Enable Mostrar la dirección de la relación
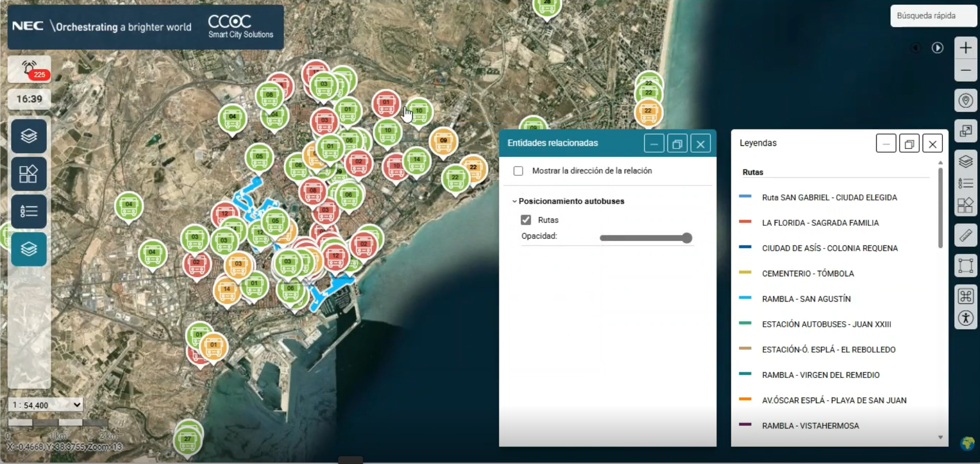Screen dimensions: 980x464 point(518,171)
